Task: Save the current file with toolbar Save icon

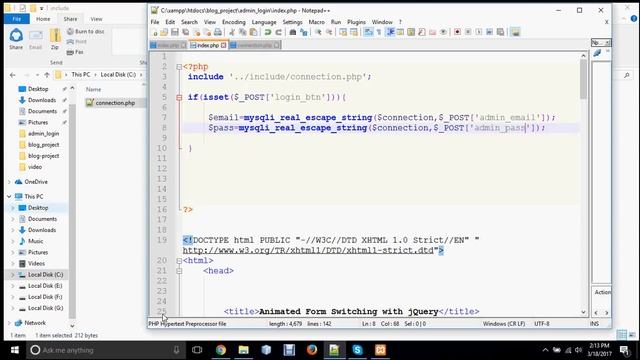Action: 175,32
